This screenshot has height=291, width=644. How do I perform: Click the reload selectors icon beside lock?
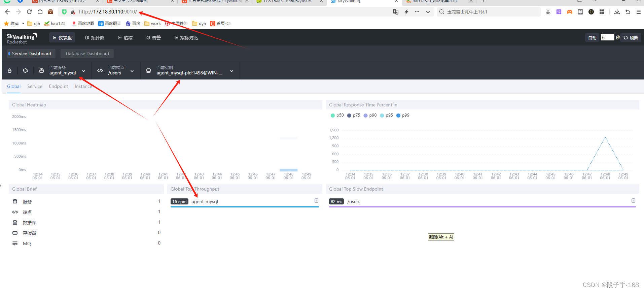[25, 71]
